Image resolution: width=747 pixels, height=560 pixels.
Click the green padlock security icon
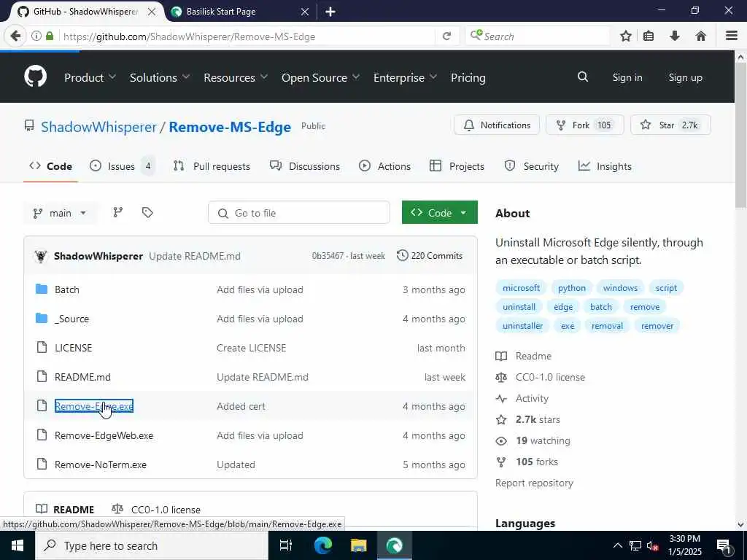[50, 36]
